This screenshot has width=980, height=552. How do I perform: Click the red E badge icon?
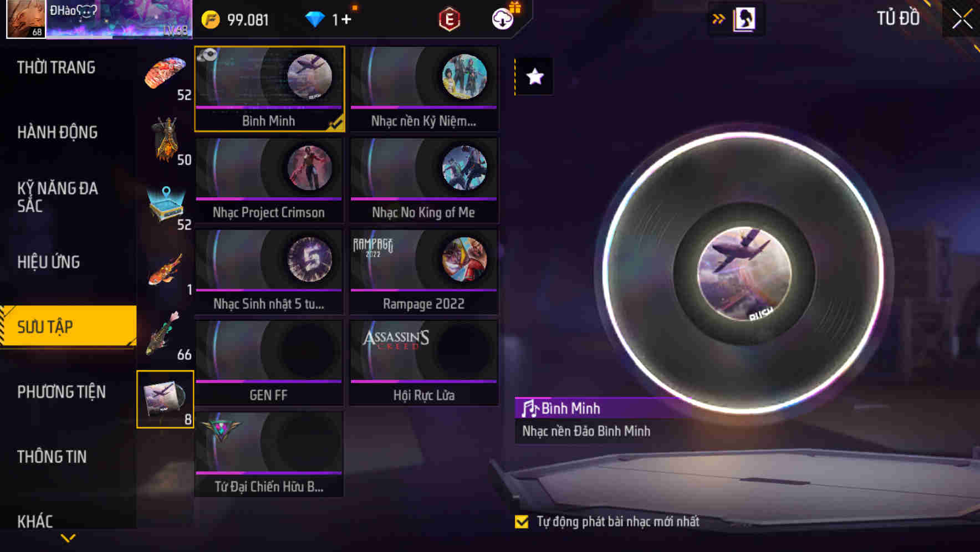[450, 19]
